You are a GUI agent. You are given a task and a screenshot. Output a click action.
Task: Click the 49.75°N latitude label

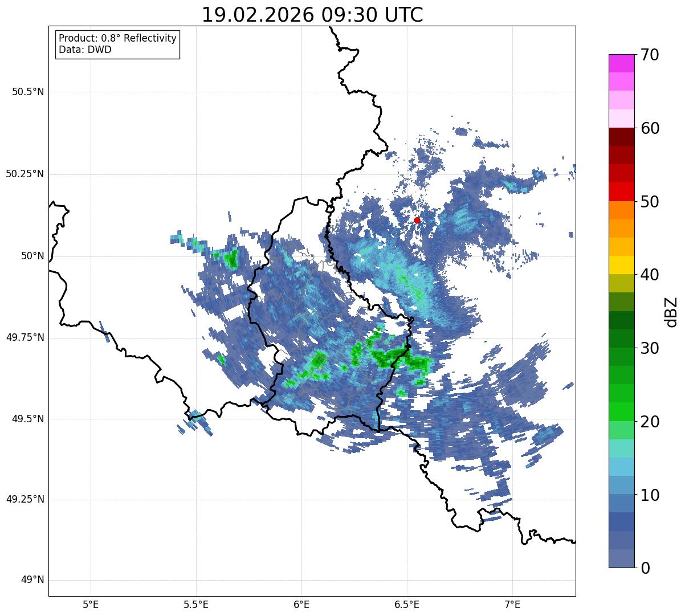click(x=25, y=337)
